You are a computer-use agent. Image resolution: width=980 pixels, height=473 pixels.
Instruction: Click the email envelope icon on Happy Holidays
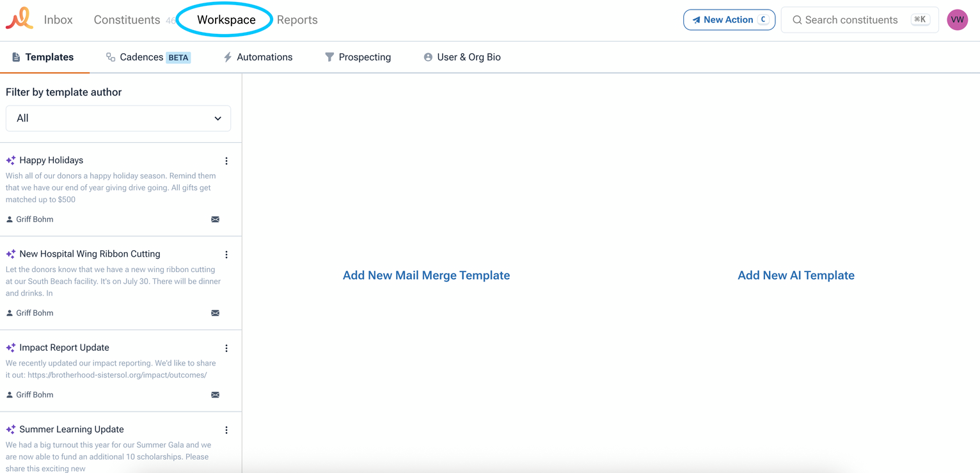[216, 220]
